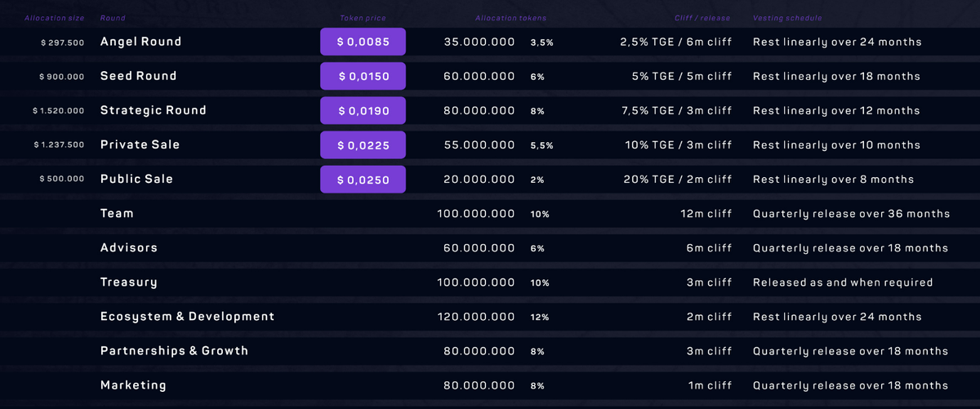
Task: Select the $0,0150 Seed Round price badge
Action: click(363, 76)
